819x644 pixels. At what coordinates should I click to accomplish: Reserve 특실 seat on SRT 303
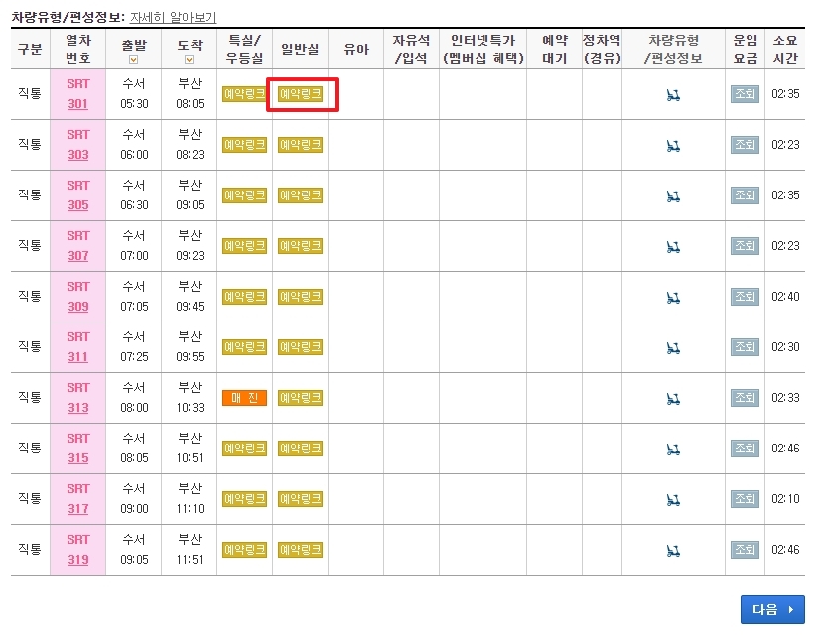pyautogui.click(x=244, y=145)
